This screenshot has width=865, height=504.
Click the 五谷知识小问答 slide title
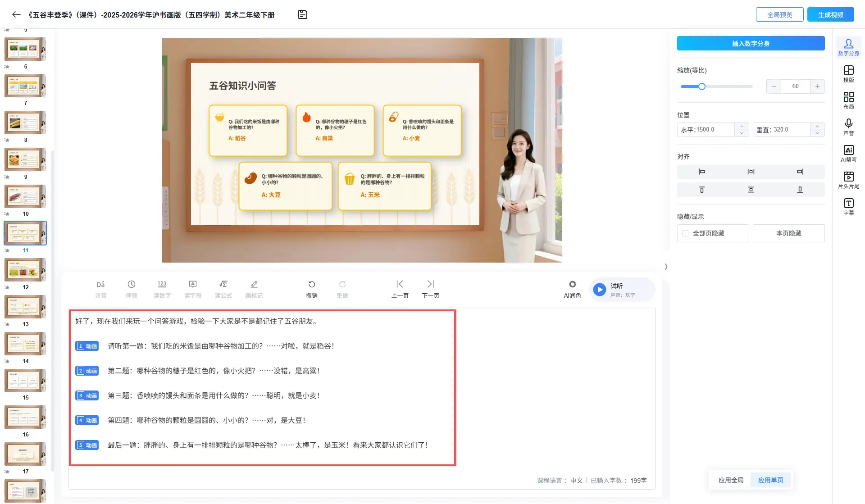[242, 86]
